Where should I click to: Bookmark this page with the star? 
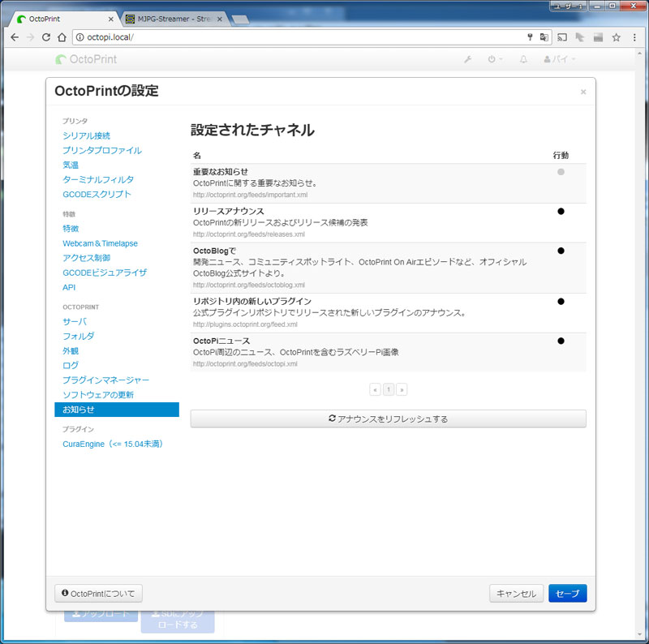point(617,37)
